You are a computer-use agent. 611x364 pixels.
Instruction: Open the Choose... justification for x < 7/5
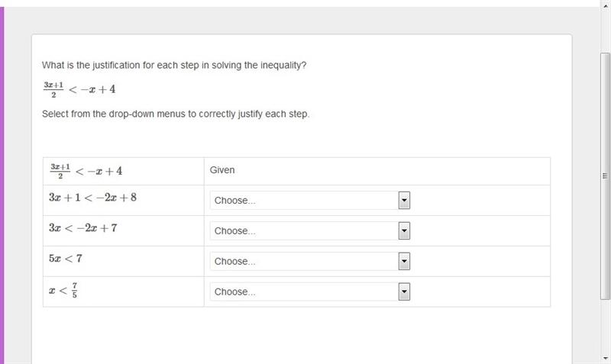click(x=310, y=292)
